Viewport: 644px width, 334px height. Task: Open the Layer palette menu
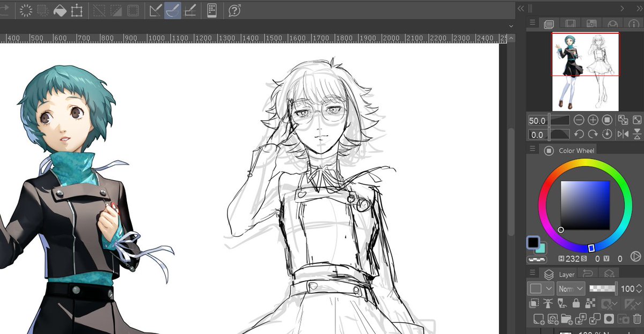click(x=532, y=272)
